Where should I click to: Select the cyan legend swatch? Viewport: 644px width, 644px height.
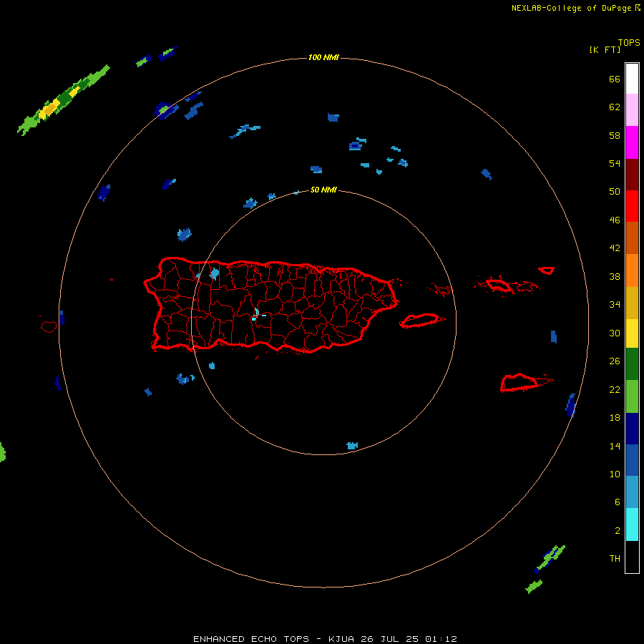[x=632, y=525]
